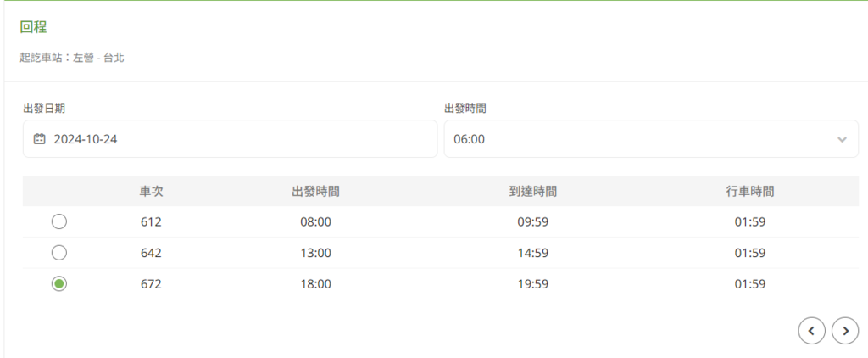
Task: Click the selected radio button for train 672
Action: click(x=59, y=283)
